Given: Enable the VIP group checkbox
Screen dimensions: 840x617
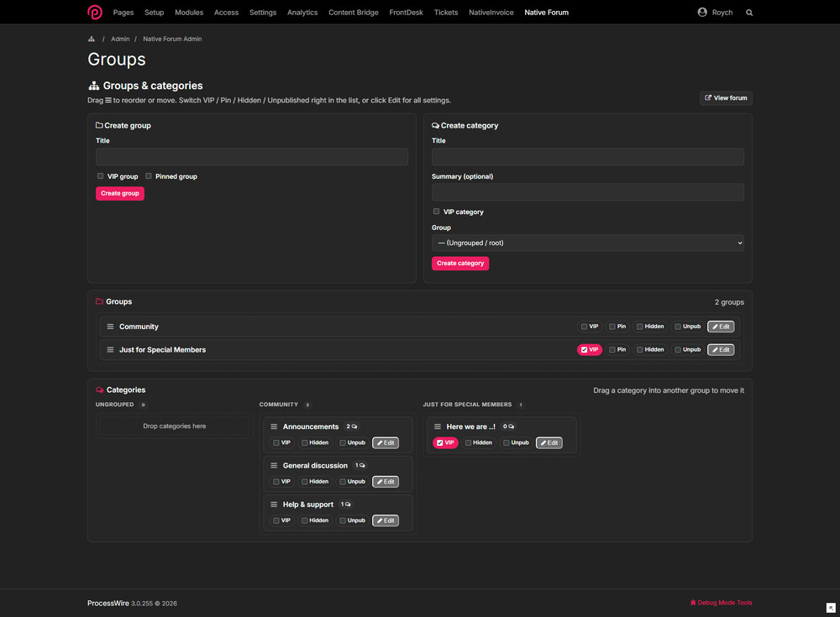Looking at the screenshot, I should [100, 175].
